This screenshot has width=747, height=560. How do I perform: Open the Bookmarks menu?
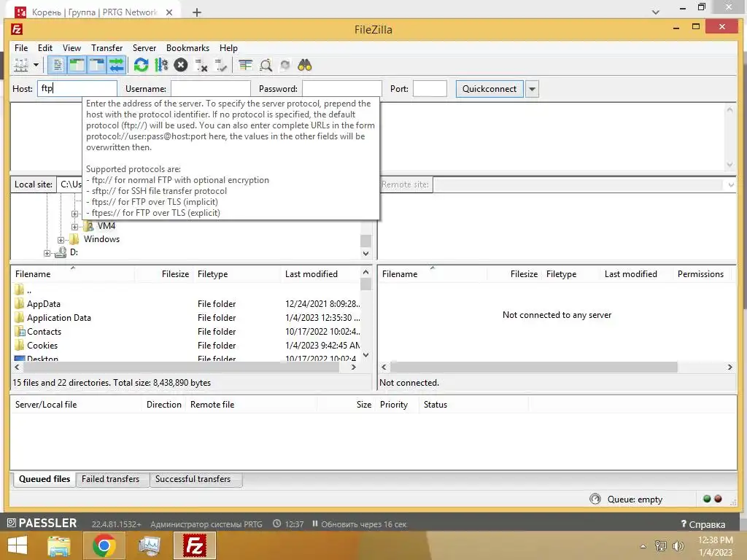point(187,47)
